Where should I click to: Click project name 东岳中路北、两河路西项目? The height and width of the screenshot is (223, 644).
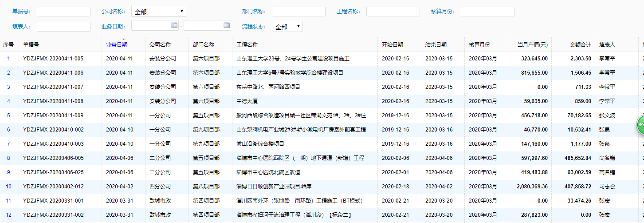pos(268,87)
